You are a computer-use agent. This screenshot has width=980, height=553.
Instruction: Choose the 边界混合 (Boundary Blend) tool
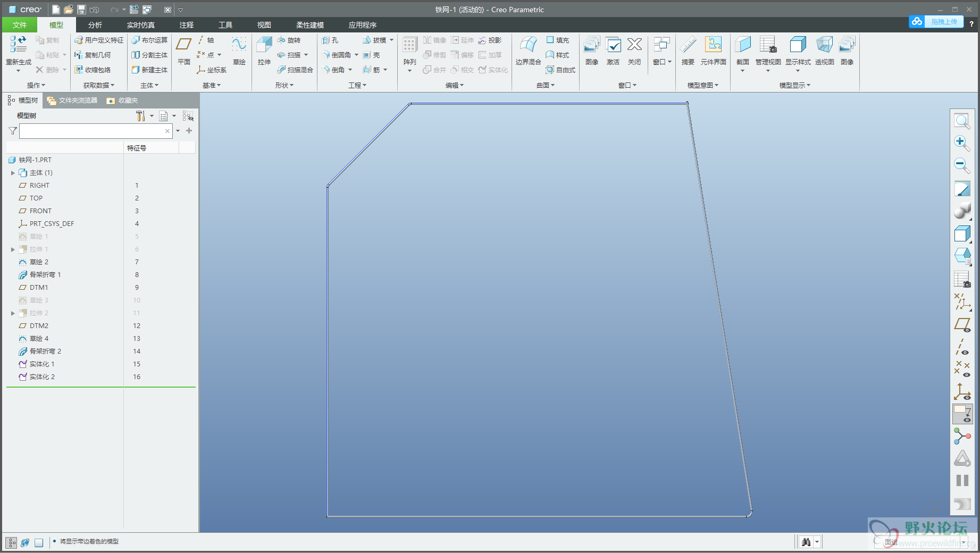pos(528,51)
